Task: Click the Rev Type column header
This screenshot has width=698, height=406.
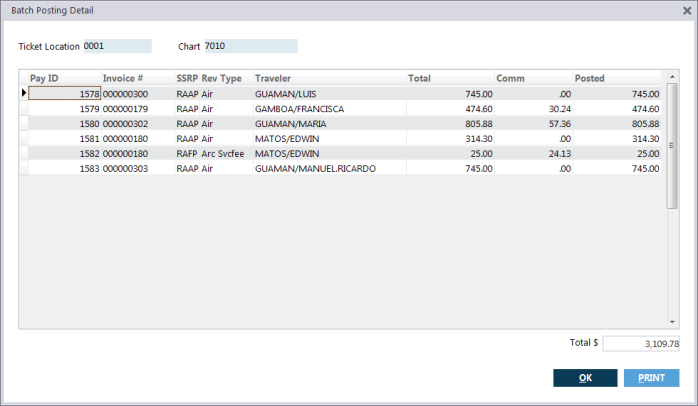Action: coord(226,78)
